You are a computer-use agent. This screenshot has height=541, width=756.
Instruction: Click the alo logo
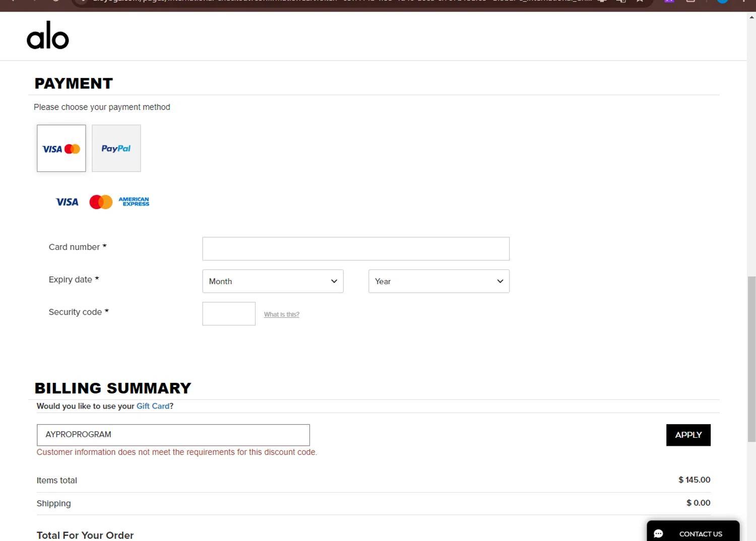coord(48,35)
